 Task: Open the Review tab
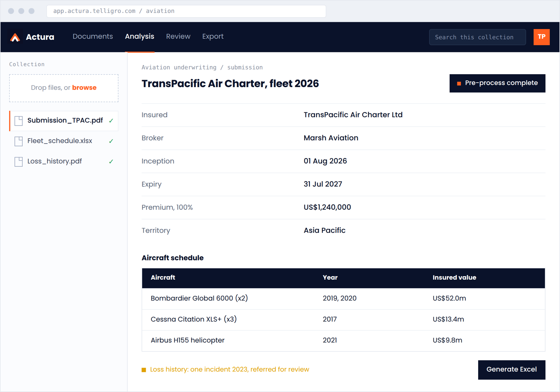(x=178, y=37)
